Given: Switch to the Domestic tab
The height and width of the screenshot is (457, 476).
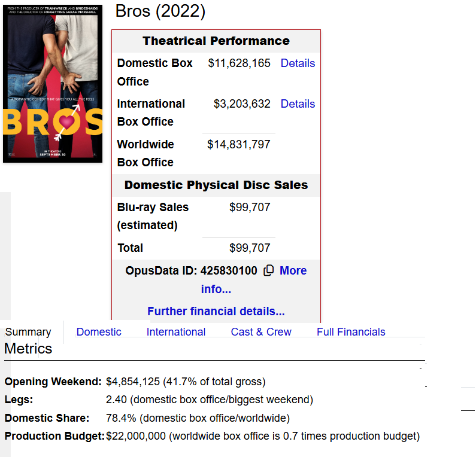Looking at the screenshot, I should pyautogui.click(x=99, y=332).
